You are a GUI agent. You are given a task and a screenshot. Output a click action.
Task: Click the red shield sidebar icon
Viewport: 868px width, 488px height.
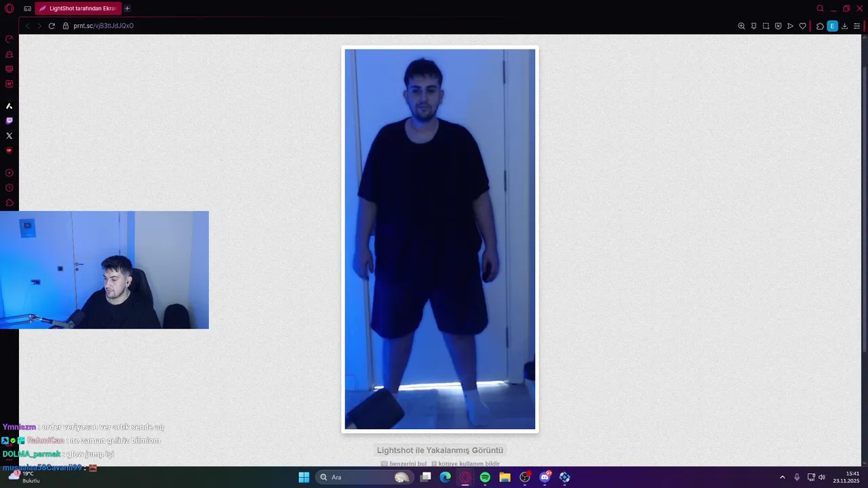9,150
